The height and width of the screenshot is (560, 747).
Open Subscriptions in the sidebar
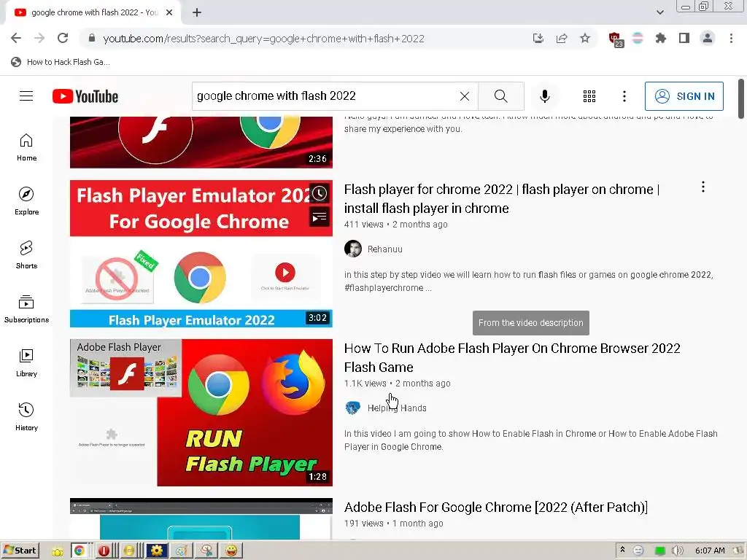click(x=27, y=308)
